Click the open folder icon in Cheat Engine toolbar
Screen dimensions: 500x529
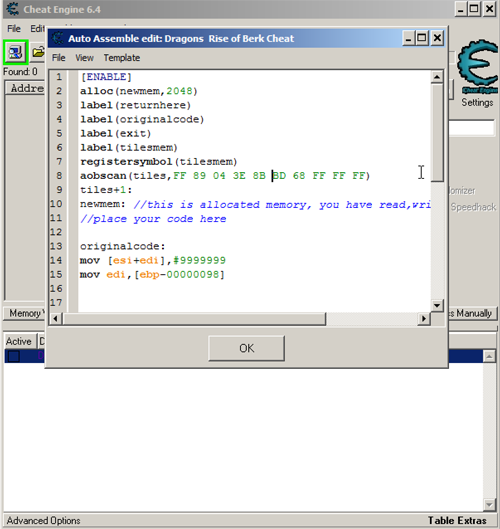tap(38, 52)
